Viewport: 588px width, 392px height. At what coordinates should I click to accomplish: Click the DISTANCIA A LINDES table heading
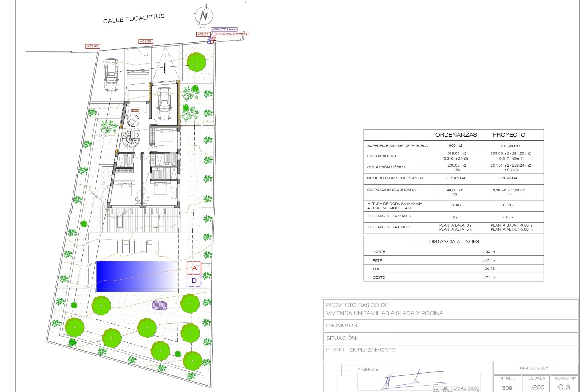tap(454, 241)
